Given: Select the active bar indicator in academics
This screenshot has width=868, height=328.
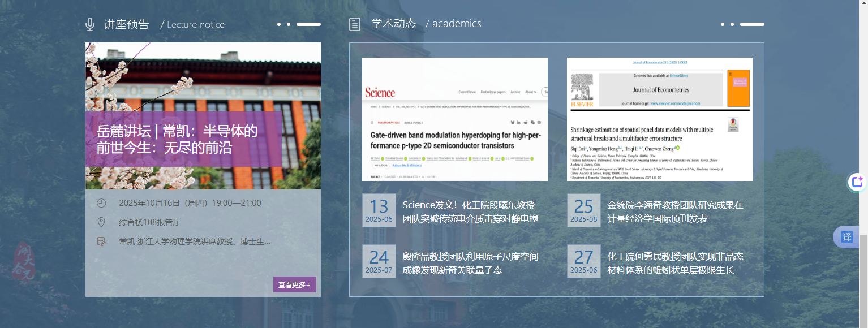Looking at the screenshot, I should point(752,24).
